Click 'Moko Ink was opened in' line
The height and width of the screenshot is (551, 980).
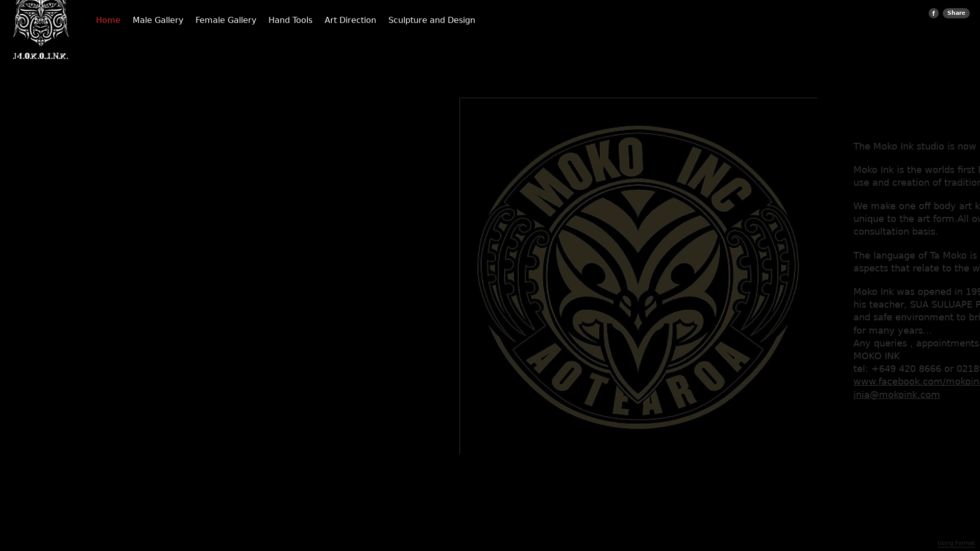pos(917,292)
